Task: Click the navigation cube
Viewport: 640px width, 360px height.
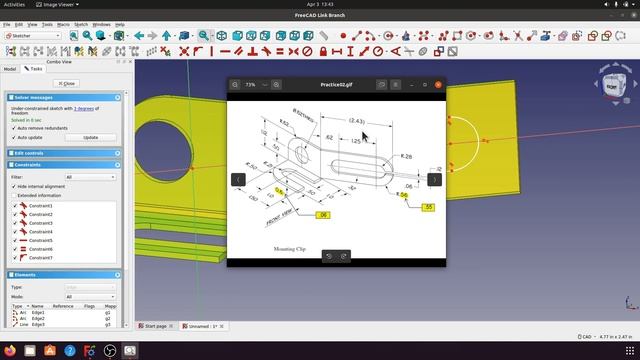Action: coord(613,86)
